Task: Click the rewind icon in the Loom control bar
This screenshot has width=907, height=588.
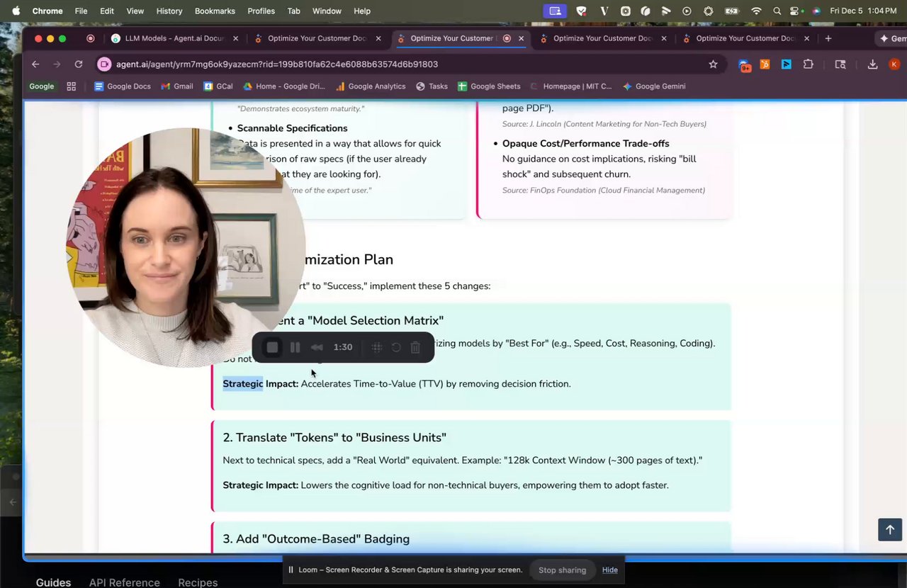Action: coord(317,347)
